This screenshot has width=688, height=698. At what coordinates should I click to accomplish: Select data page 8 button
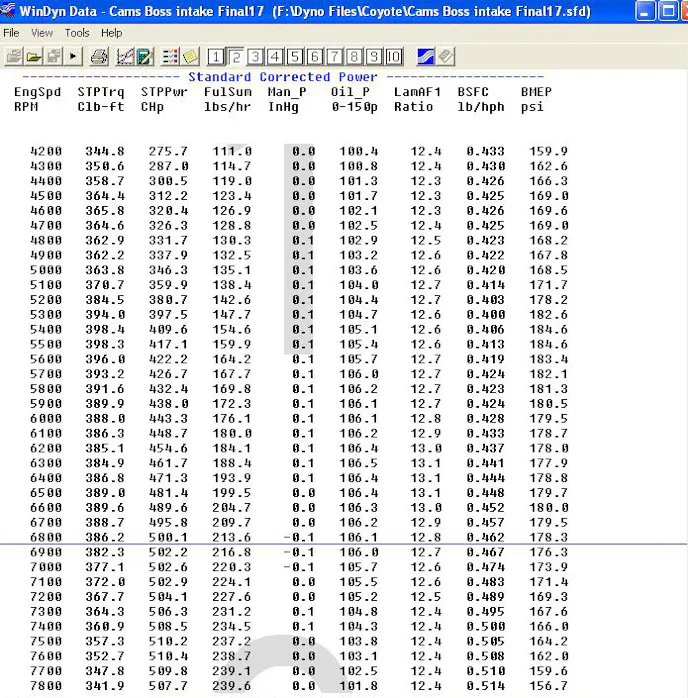tap(354, 56)
